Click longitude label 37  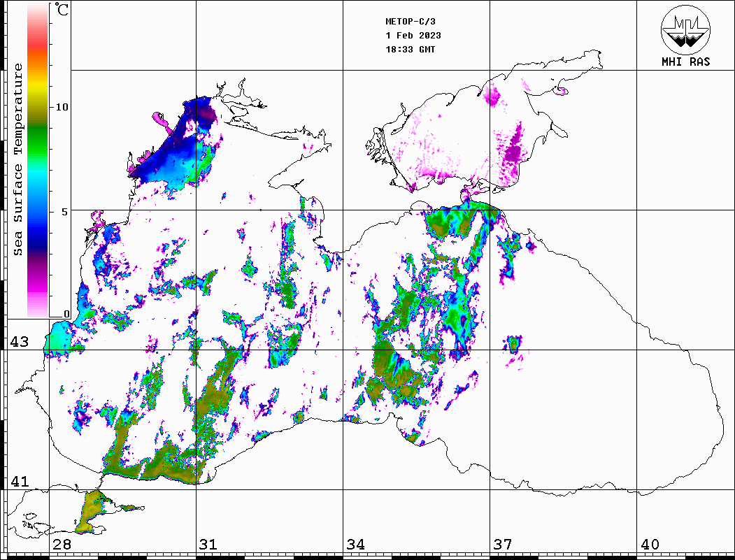[x=503, y=545]
